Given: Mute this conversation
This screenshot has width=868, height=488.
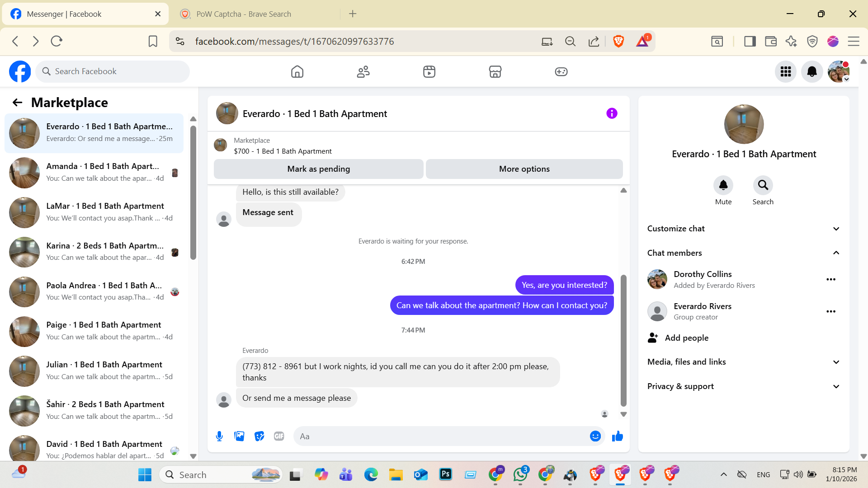Looking at the screenshot, I should point(723,185).
